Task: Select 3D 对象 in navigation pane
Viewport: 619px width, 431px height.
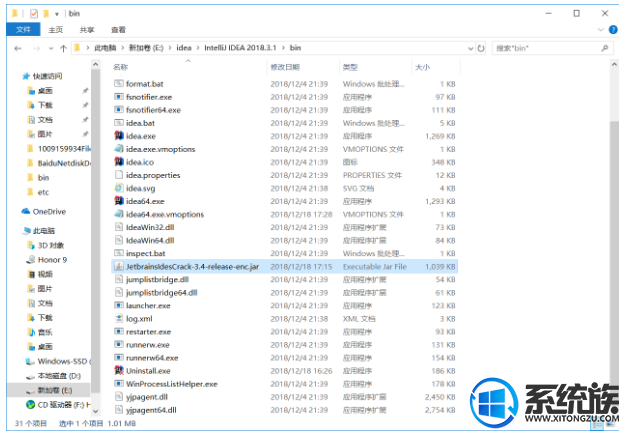Action: tap(51, 245)
